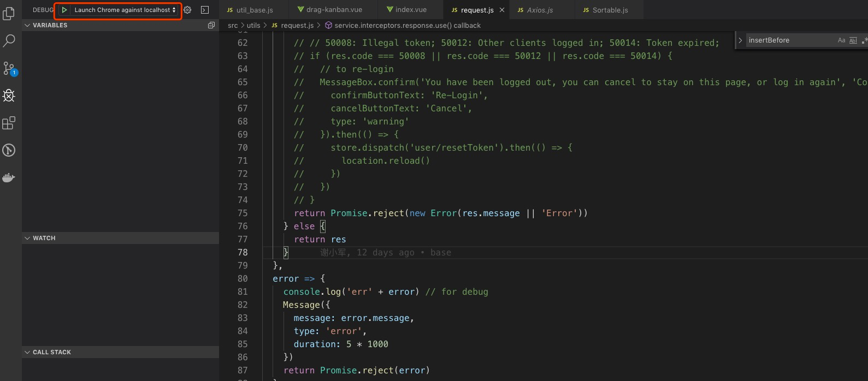Click 'location.reload()' on line 71
The image size is (868, 381).
(386, 160)
